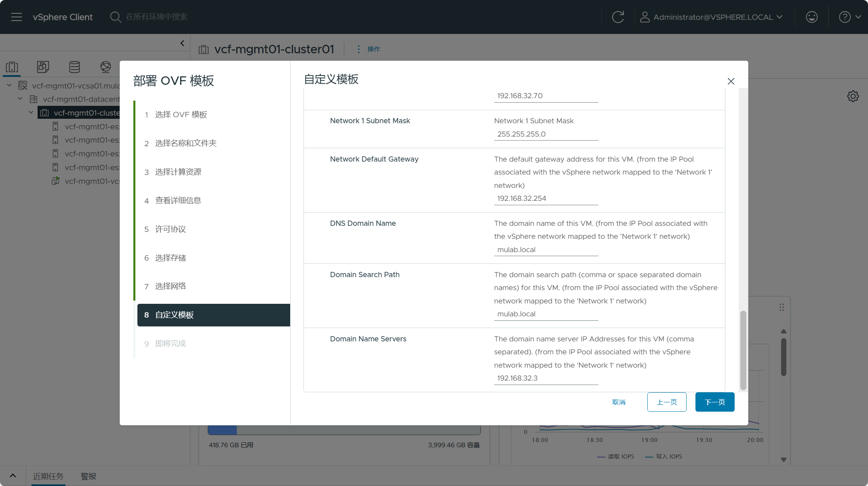The height and width of the screenshot is (486, 868).
Task: Click the dialog vertical scrollbar thumb
Action: pyautogui.click(x=743, y=349)
